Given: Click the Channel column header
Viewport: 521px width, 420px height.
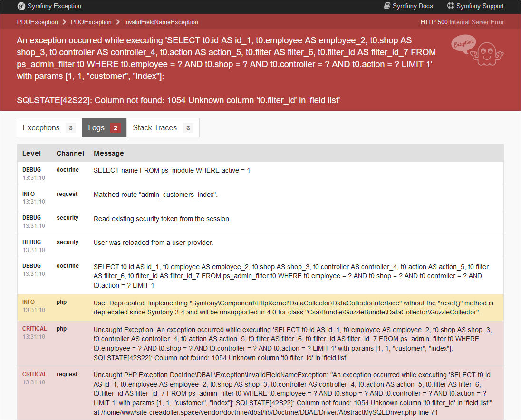Looking at the screenshot, I should click(x=70, y=153).
